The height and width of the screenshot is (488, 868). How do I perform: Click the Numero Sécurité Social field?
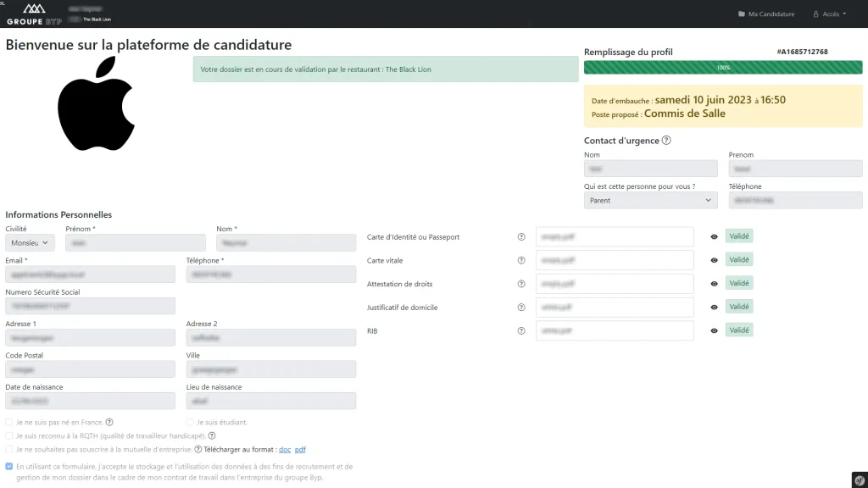pos(90,306)
